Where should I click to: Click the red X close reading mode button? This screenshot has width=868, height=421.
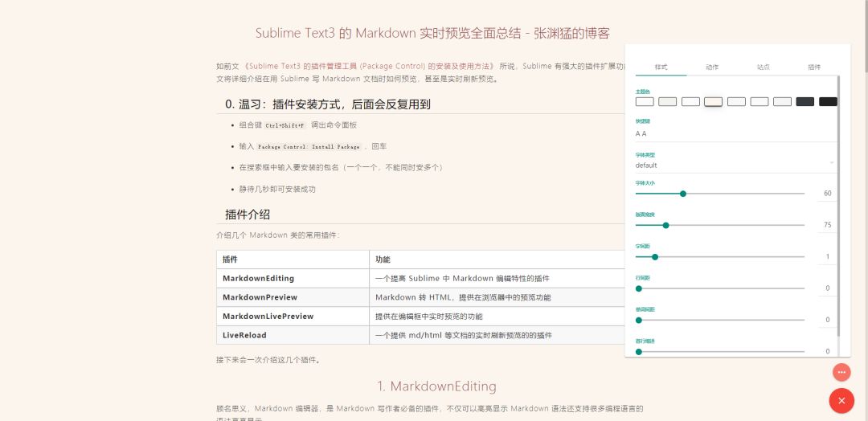tap(841, 401)
